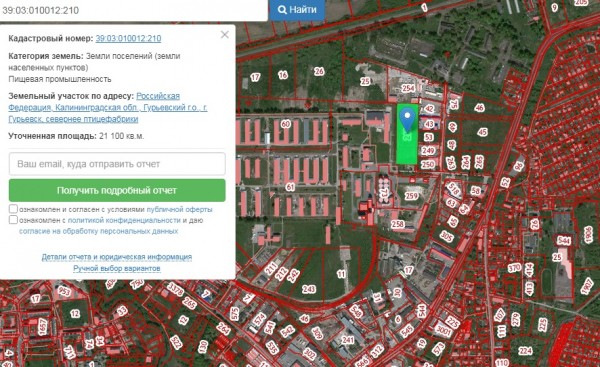Check the публичной оферты agreement checkbox
The width and height of the screenshot is (600, 367).
tap(13, 209)
